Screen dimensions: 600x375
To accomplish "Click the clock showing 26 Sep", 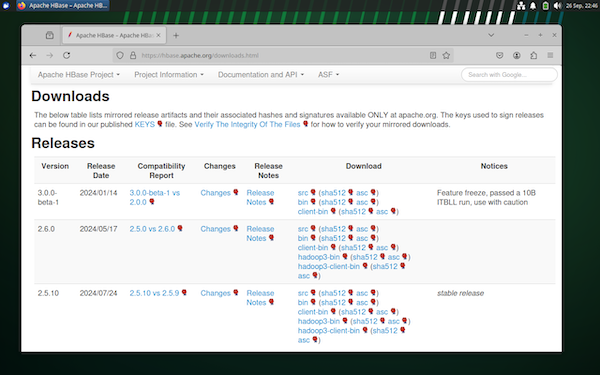I will [x=582, y=5].
